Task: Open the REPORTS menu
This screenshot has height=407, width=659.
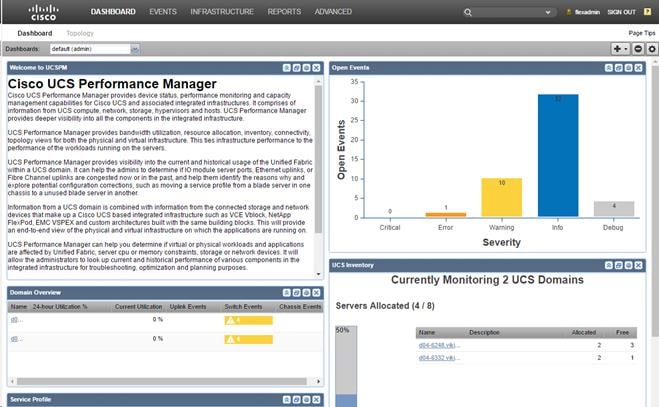Action: click(x=284, y=12)
